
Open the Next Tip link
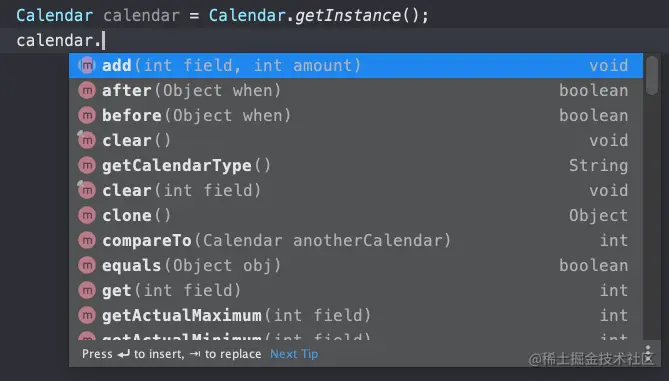tap(294, 354)
